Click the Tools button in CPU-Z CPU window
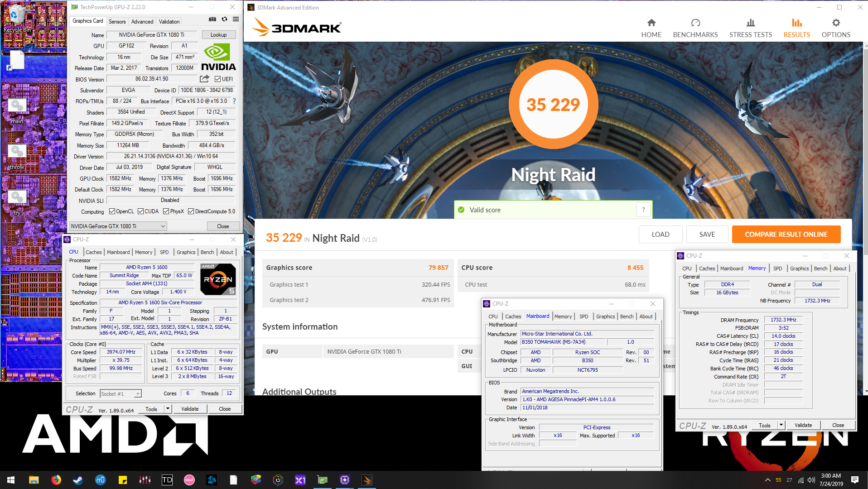 pos(151,409)
